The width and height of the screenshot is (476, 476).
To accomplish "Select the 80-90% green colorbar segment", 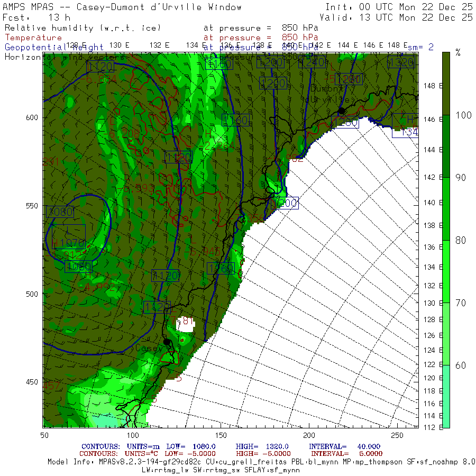I will [446, 209].
